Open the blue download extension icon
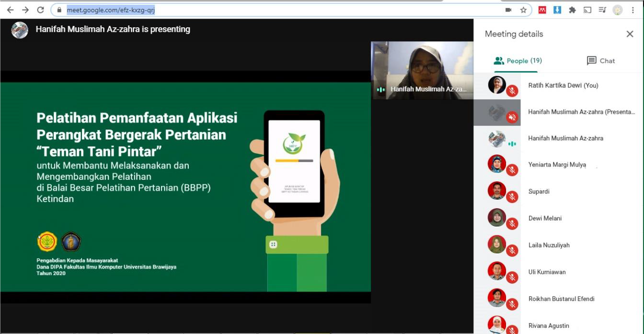Image resolution: width=644 pixels, height=334 pixels. (557, 10)
